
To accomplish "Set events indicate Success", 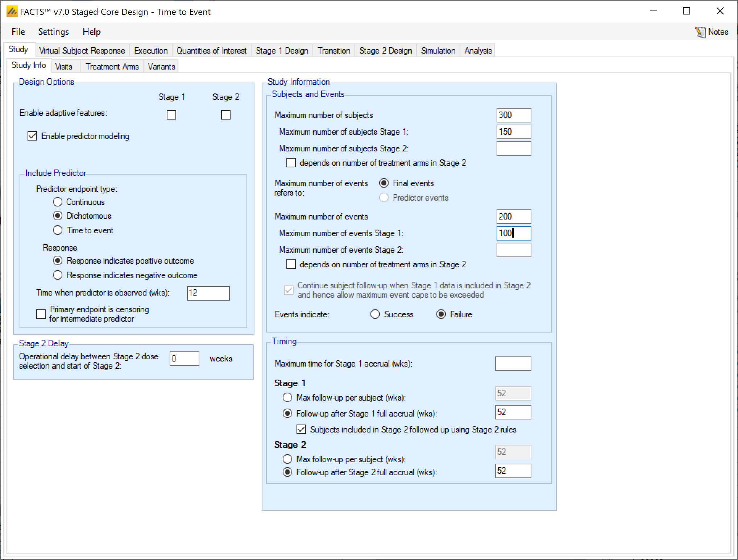I will click(375, 314).
